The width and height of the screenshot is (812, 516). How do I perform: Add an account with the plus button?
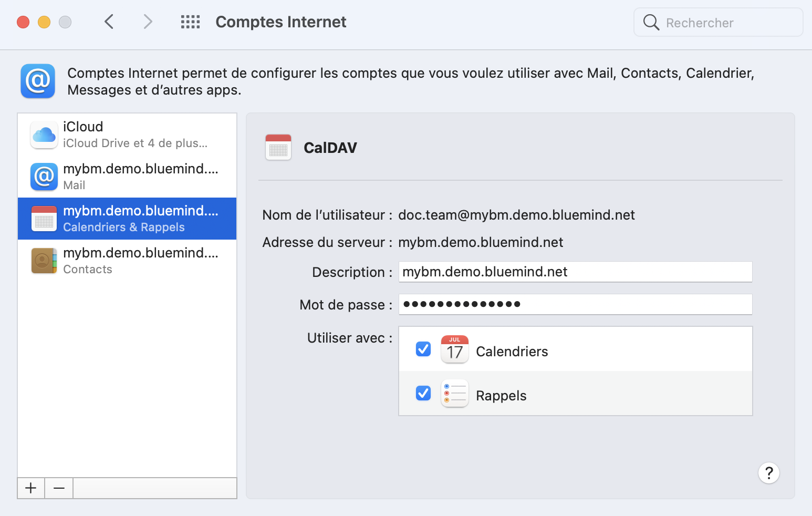pyautogui.click(x=31, y=488)
